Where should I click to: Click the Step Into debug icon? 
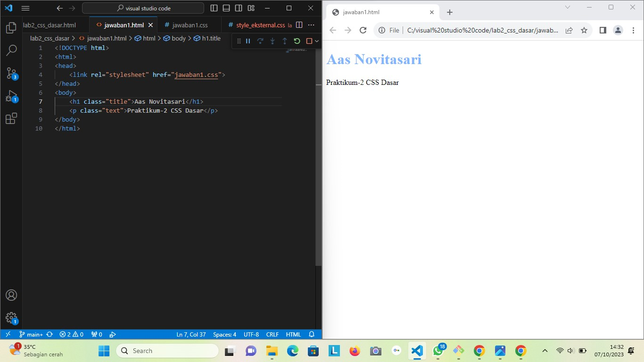click(272, 41)
